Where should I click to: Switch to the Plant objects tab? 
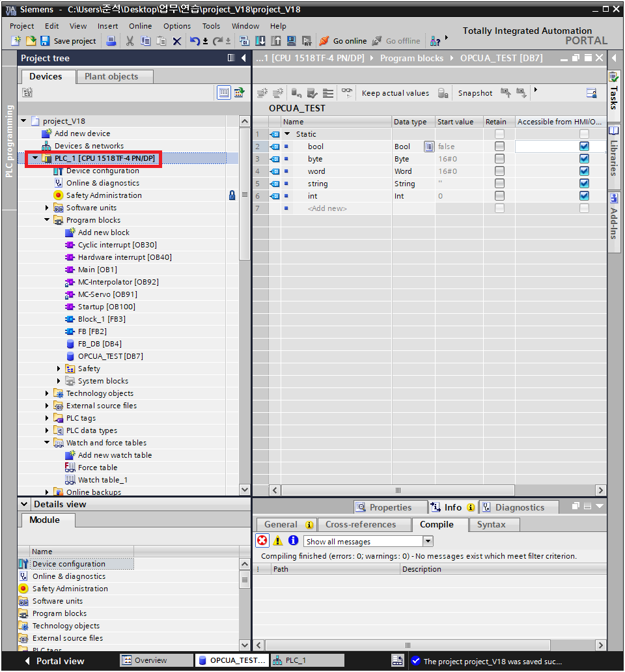pyautogui.click(x=115, y=77)
